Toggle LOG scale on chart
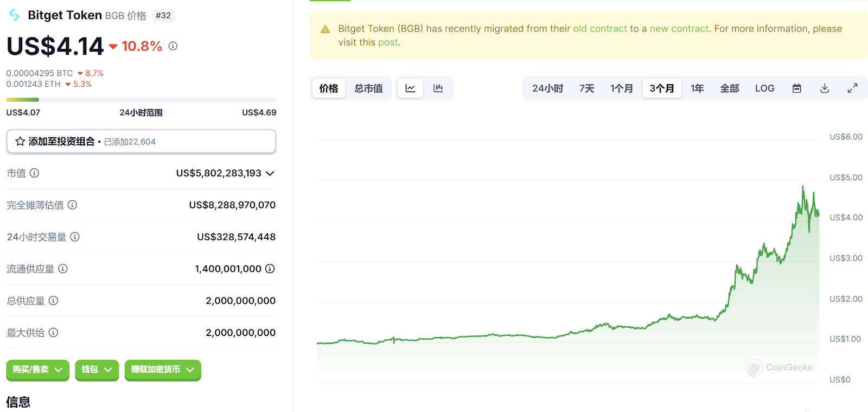Viewport: 868px width, 412px height. [x=765, y=88]
